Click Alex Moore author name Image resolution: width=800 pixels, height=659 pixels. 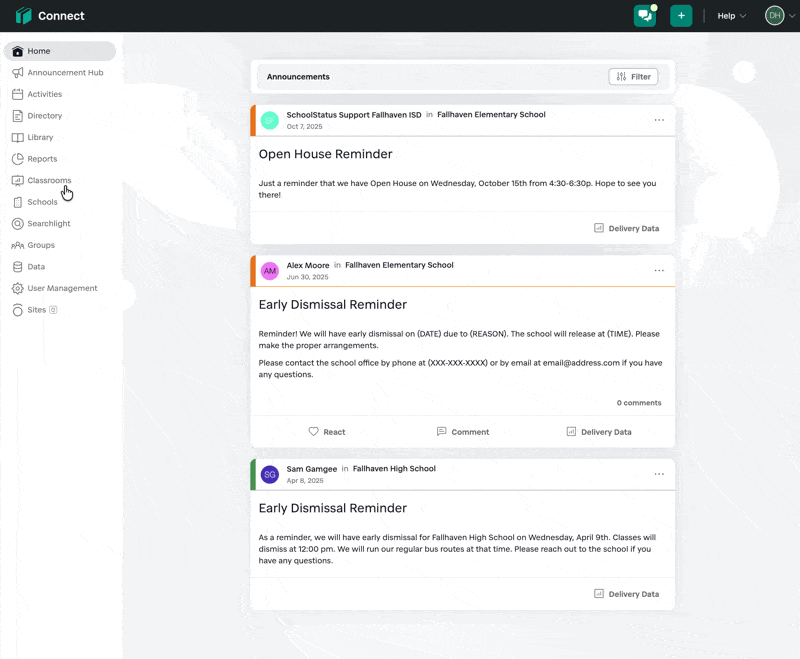[308, 265]
